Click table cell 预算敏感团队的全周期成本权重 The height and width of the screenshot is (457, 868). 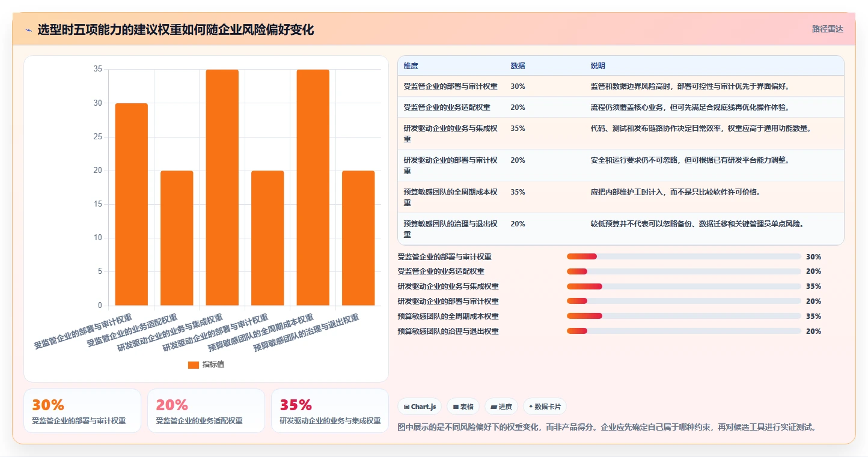[x=451, y=198]
